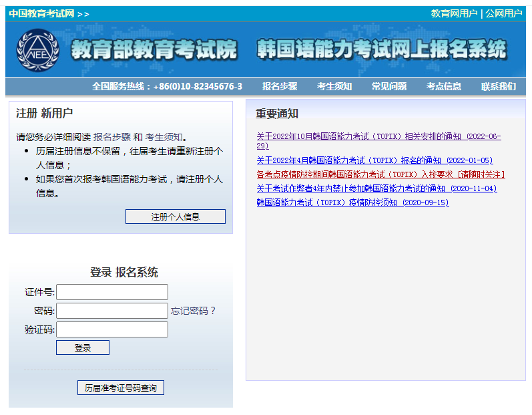Open 考试作弊者4年内禁止参加 notice

point(376,188)
